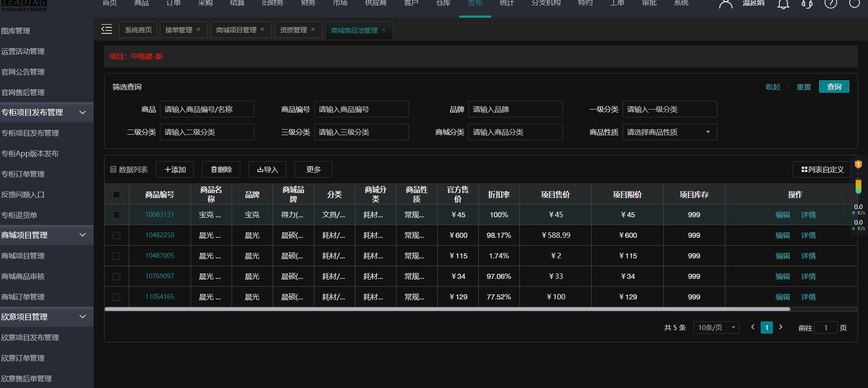
Task: Focus the 商品编号/名称 input field
Action: [207, 110]
